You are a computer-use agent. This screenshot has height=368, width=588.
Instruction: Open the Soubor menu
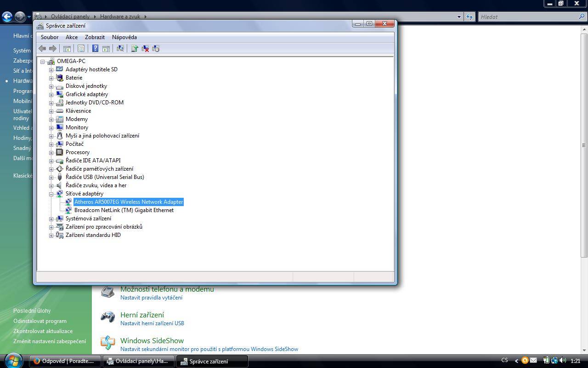click(50, 37)
